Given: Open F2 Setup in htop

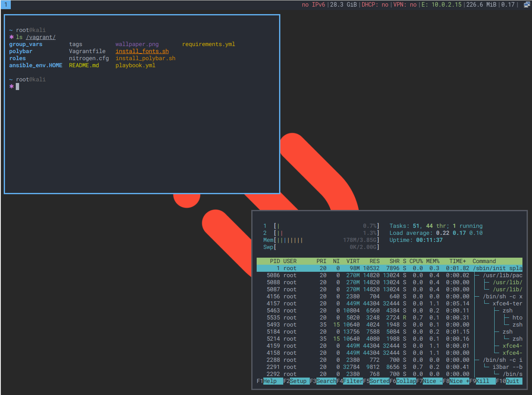Looking at the screenshot, I should click(297, 381).
